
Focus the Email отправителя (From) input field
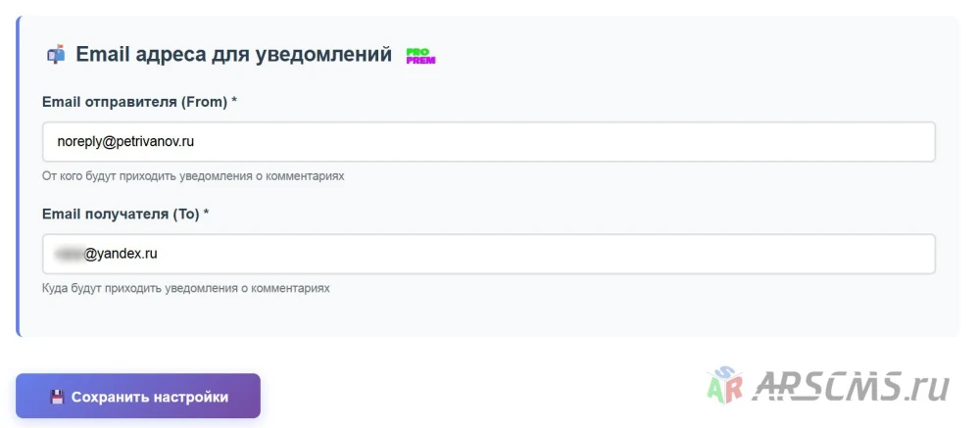tap(489, 142)
